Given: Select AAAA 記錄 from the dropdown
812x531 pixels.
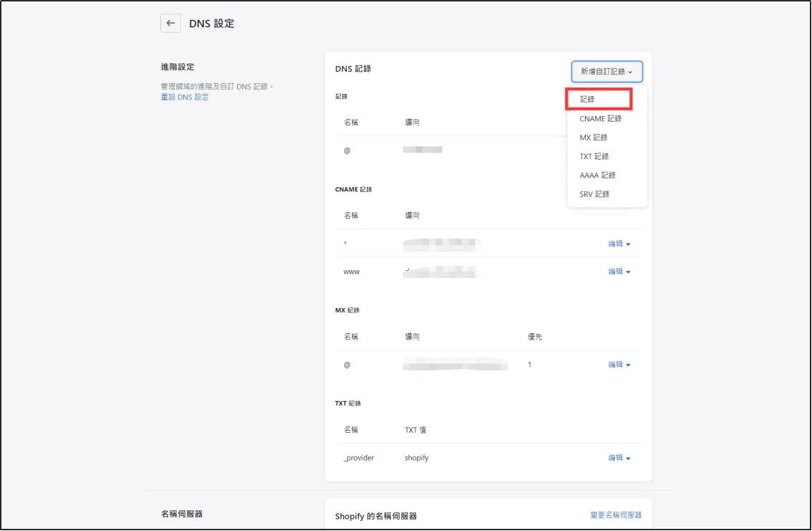Looking at the screenshot, I should coord(596,175).
